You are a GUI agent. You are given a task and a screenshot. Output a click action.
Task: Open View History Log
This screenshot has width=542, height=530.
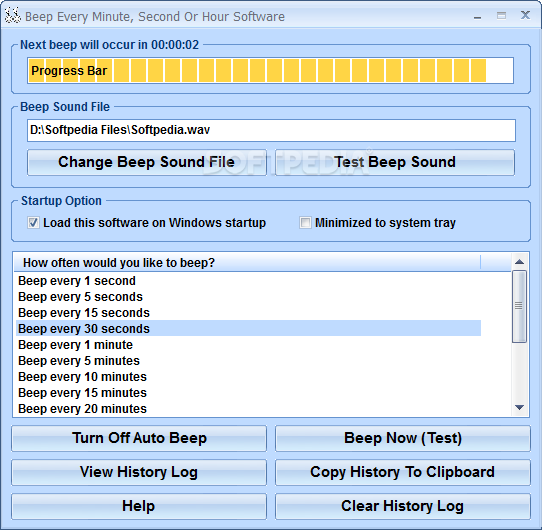(139, 472)
